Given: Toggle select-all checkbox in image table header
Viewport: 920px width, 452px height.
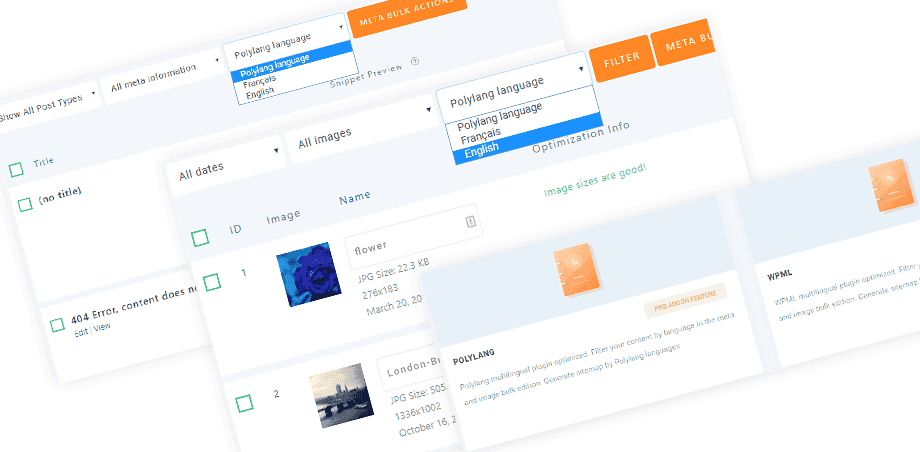Looking at the screenshot, I should 200,238.
